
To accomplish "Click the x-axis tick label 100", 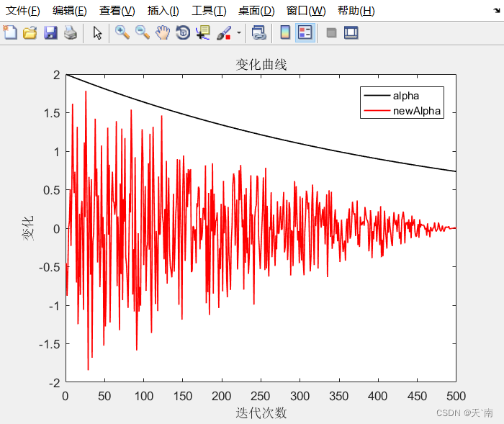I will (x=144, y=396).
